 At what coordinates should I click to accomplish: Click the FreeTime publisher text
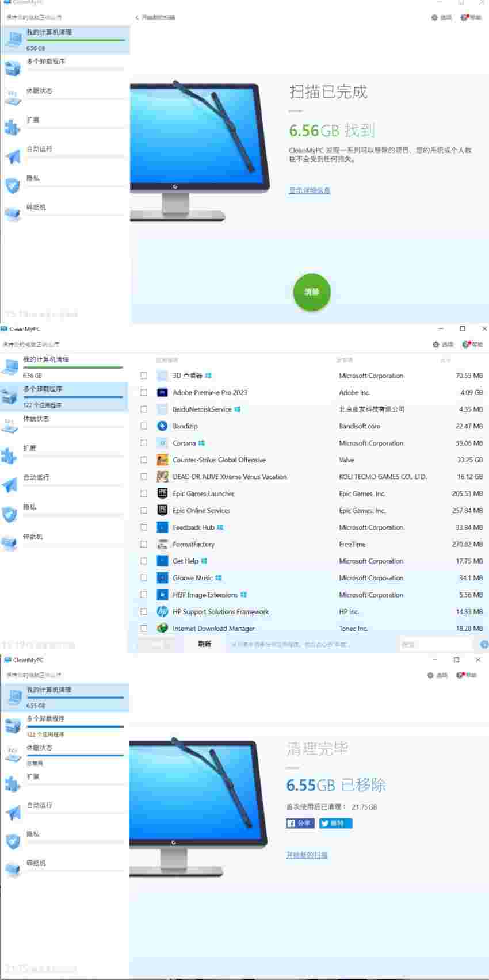pyautogui.click(x=352, y=544)
